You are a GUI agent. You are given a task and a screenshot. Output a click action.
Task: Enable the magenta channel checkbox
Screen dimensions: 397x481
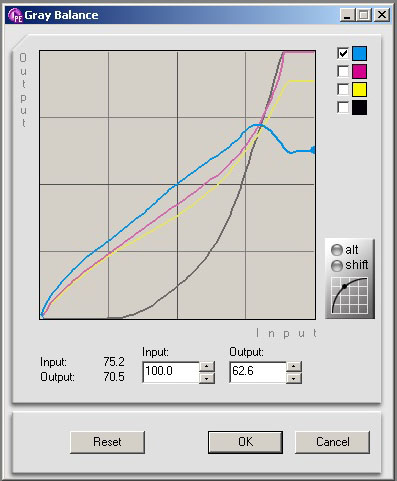click(343, 71)
